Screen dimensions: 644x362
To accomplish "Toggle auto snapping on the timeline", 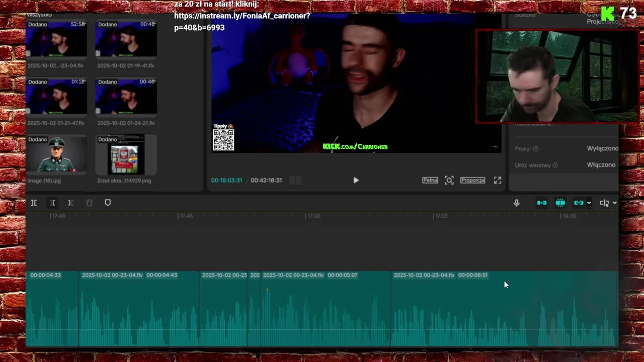I will pyautogui.click(x=560, y=203).
